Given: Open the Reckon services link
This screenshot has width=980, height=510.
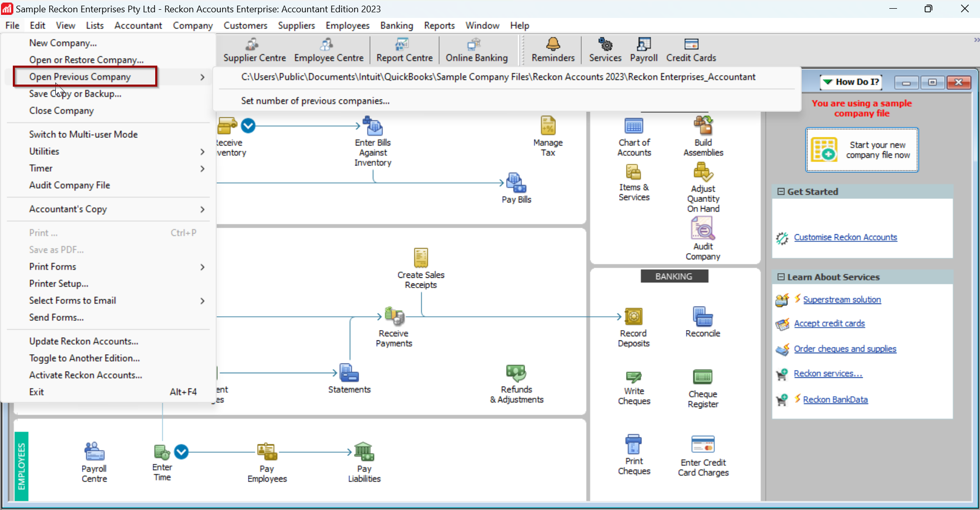Looking at the screenshot, I should pyautogui.click(x=828, y=374).
